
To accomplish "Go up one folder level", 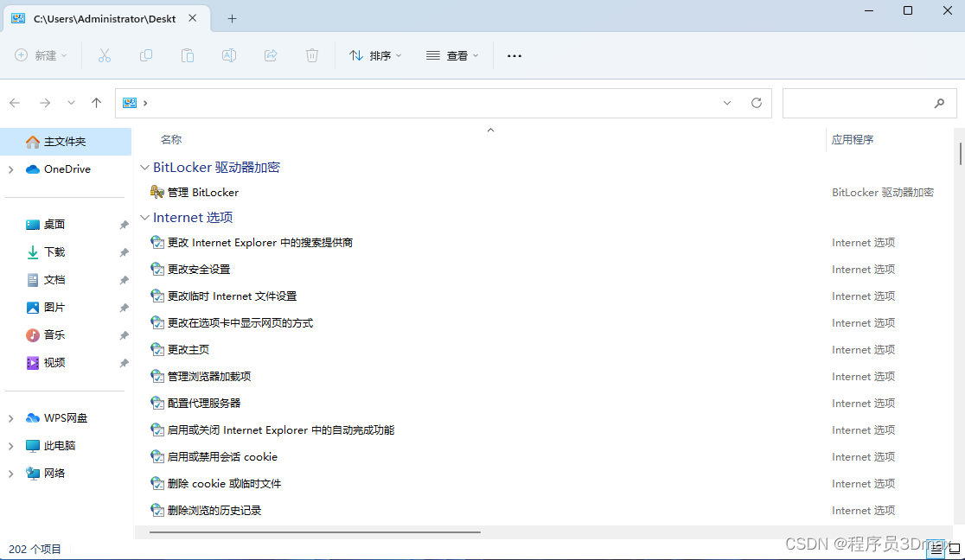I will [x=97, y=103].
